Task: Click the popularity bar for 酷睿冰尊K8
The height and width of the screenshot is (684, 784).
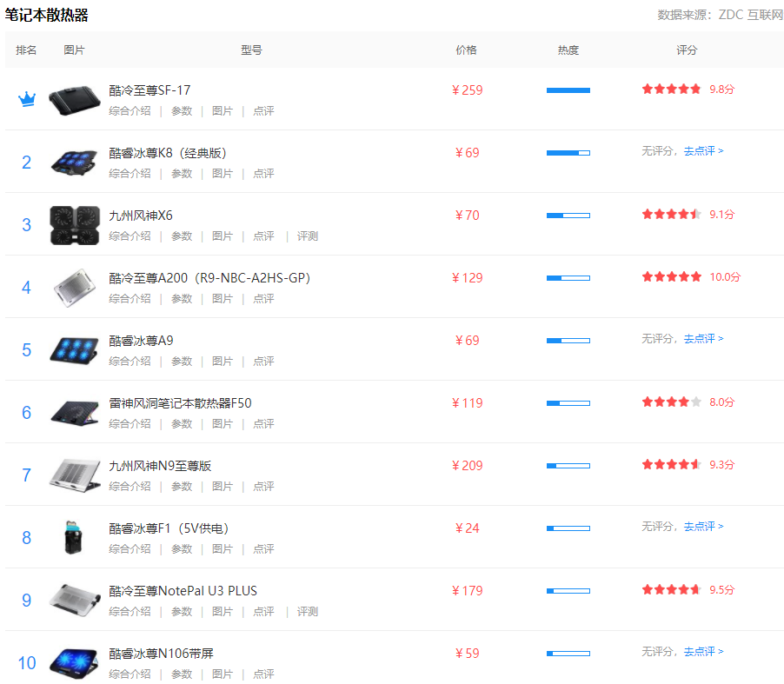Action: (568, 153)
